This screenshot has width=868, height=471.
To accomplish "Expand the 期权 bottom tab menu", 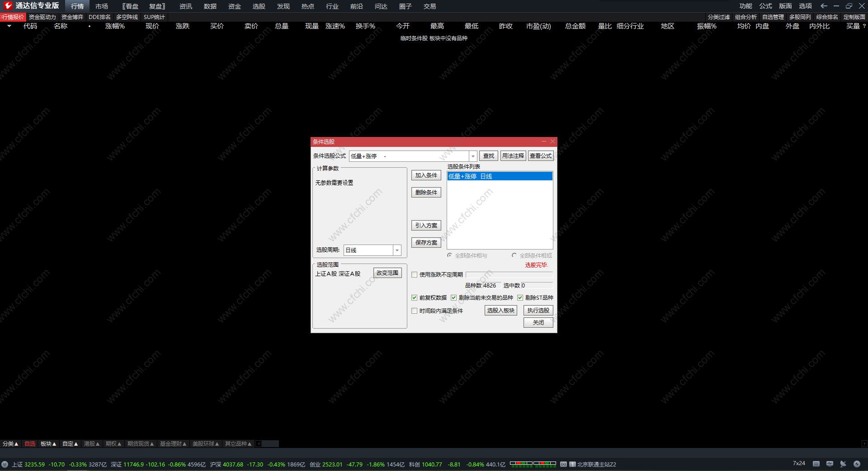I will click(113, 444).
